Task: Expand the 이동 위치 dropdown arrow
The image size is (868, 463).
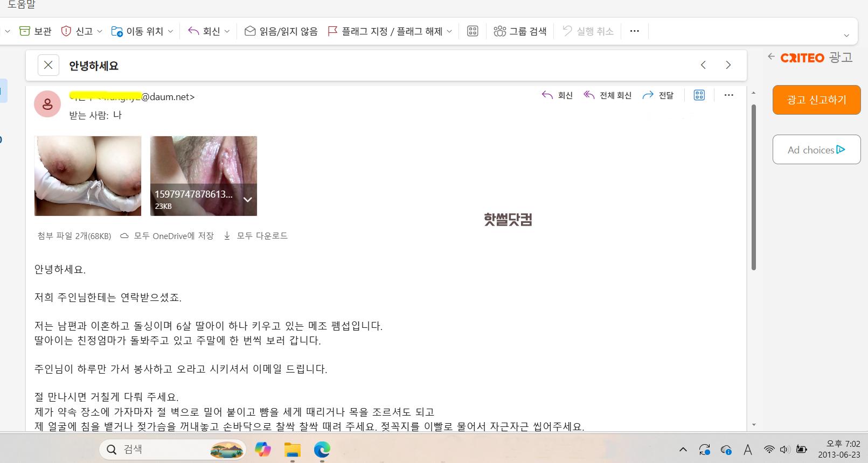Action: (170, 31)
